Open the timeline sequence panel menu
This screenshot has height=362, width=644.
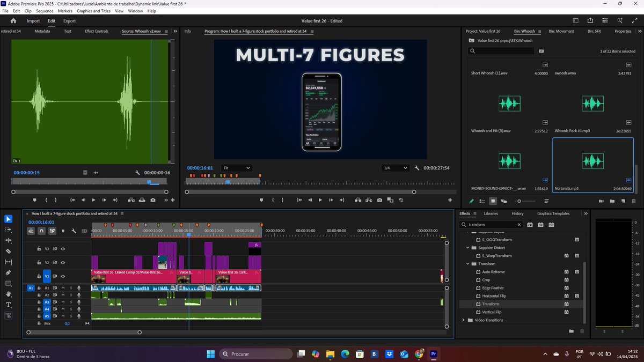[x=122, y=213]
